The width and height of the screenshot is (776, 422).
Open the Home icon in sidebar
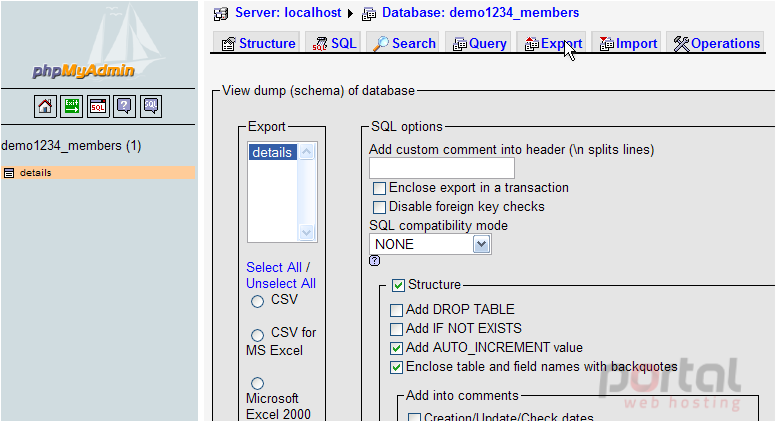(x=45, y=106)
